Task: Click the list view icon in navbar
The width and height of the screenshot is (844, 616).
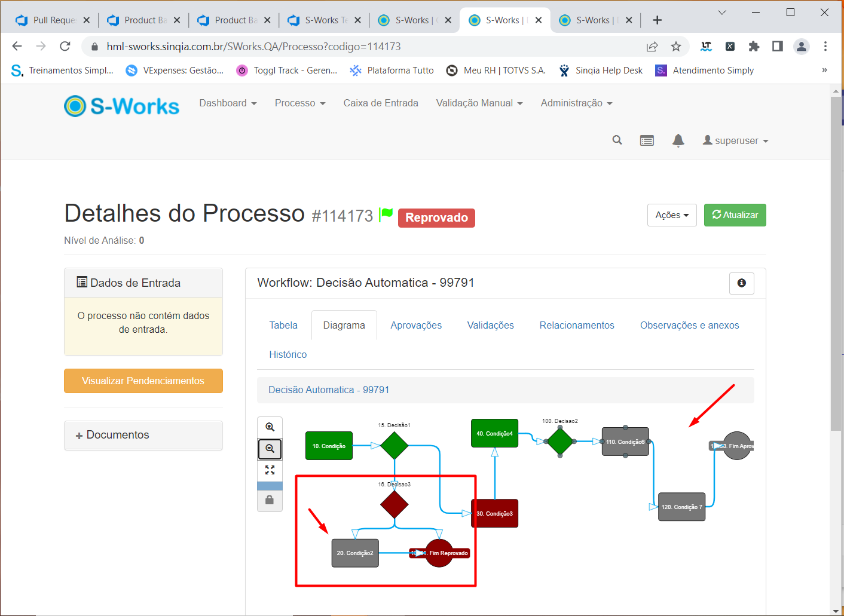Action: [x=647, y=140]
